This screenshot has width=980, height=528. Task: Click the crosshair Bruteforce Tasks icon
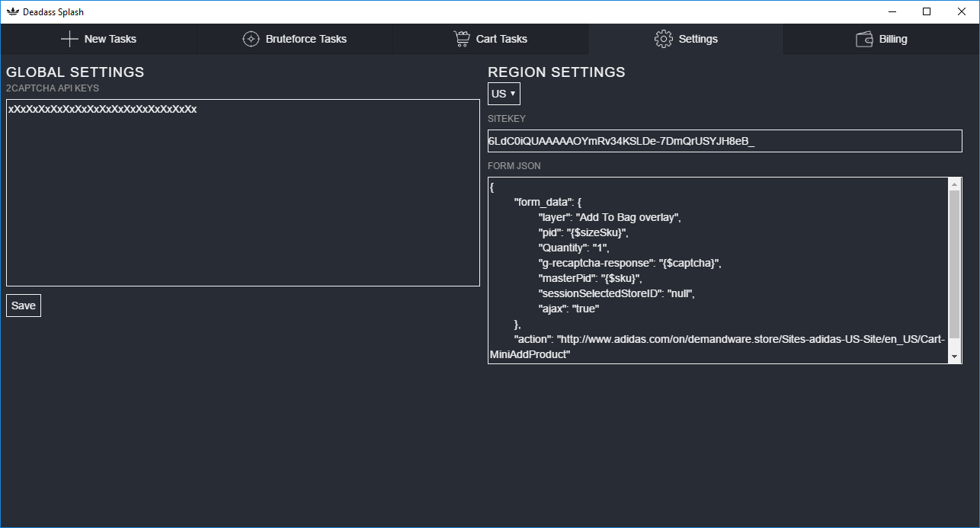point(251,39)
